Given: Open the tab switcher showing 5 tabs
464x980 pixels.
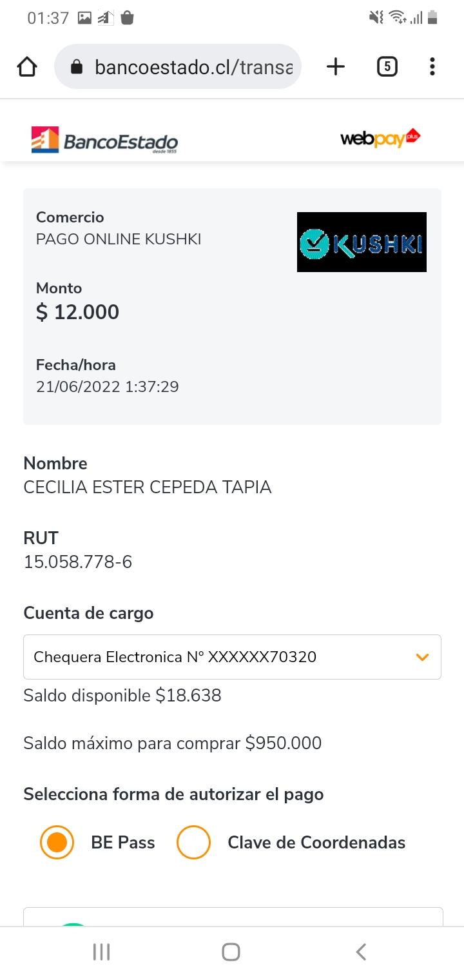Looking at the screenshot, I should [387, 66].
